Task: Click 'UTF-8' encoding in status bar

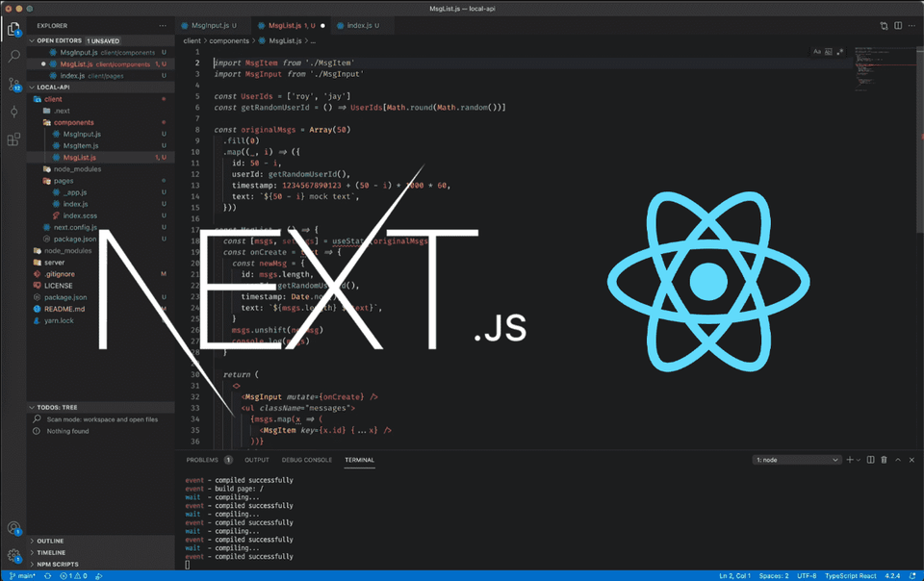Action: (x=807, y=575)
